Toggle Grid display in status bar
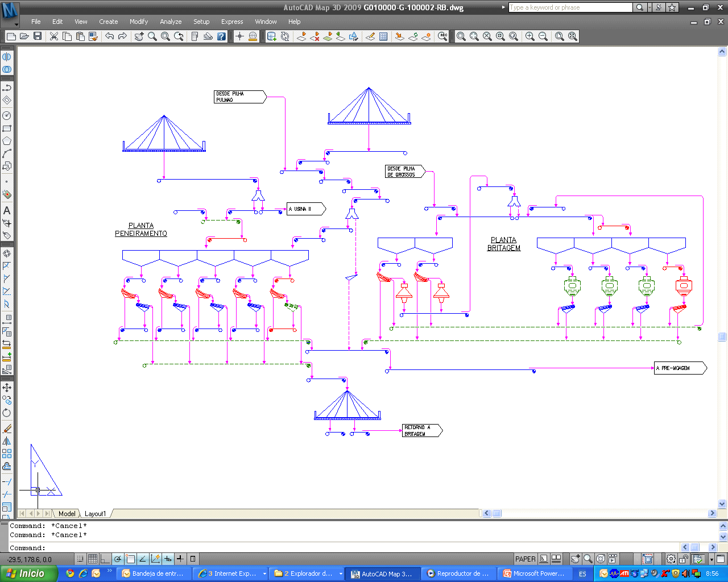Viewport: 728px width, 582px height. (x=93, y=559)
